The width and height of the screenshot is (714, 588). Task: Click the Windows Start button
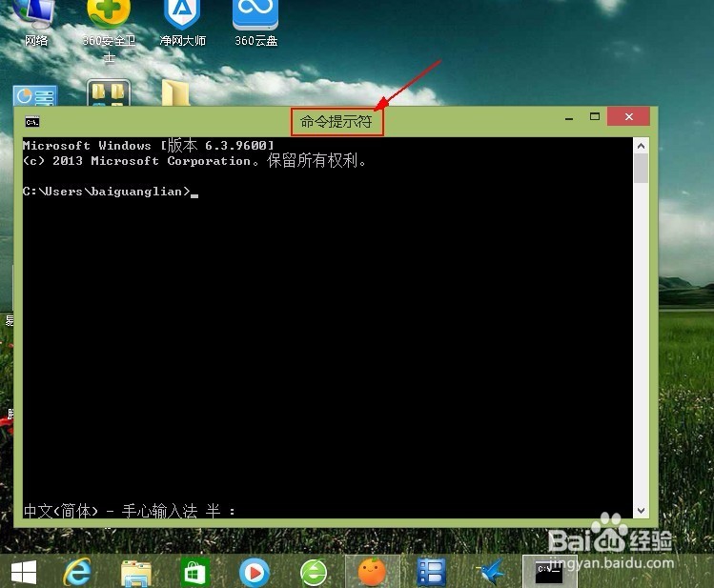[24, 572]
